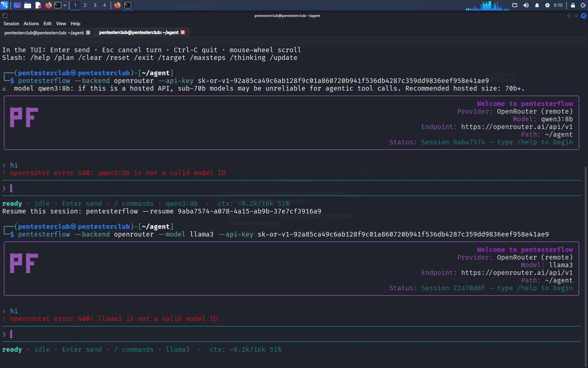Viewport: 588px width, 368px height.
Task: Click the log out icon in panel
Action: 583,5
